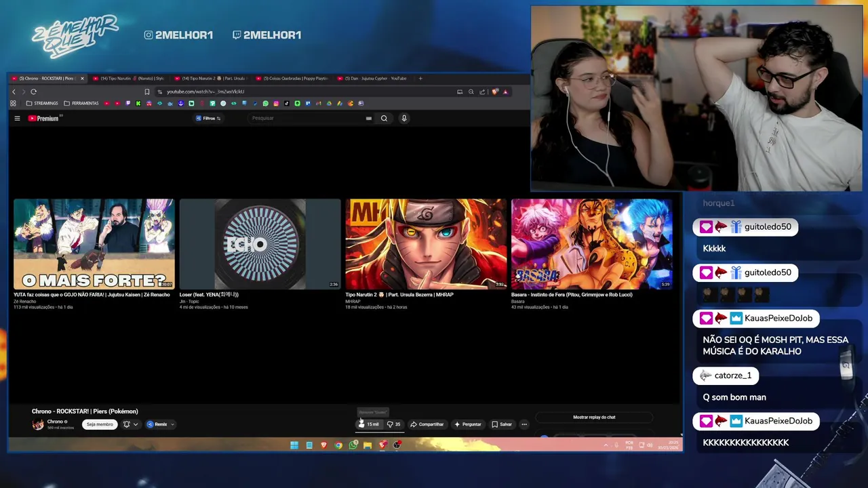Click the Perguntar button

pos(468,424)
